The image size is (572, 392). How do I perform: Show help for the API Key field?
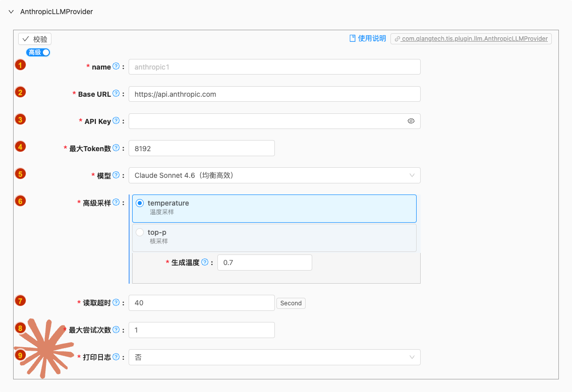(116, 120)
